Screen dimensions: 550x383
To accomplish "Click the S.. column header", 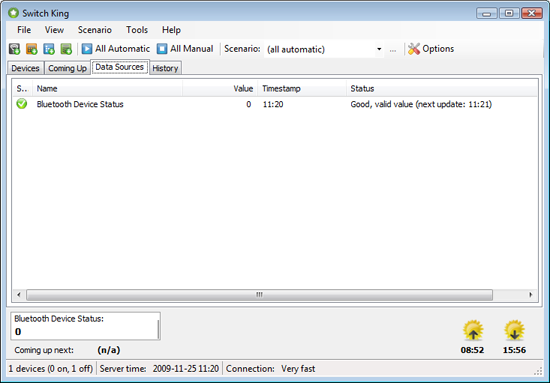I will click(22, 88).
